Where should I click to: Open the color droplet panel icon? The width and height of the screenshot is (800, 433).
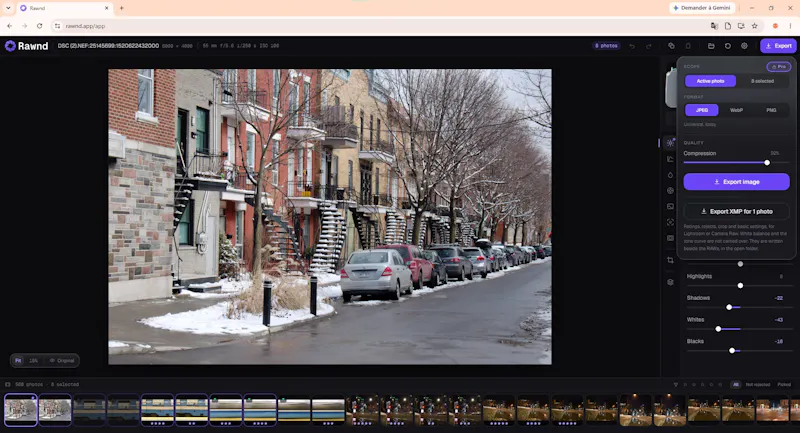pos(670,175)
